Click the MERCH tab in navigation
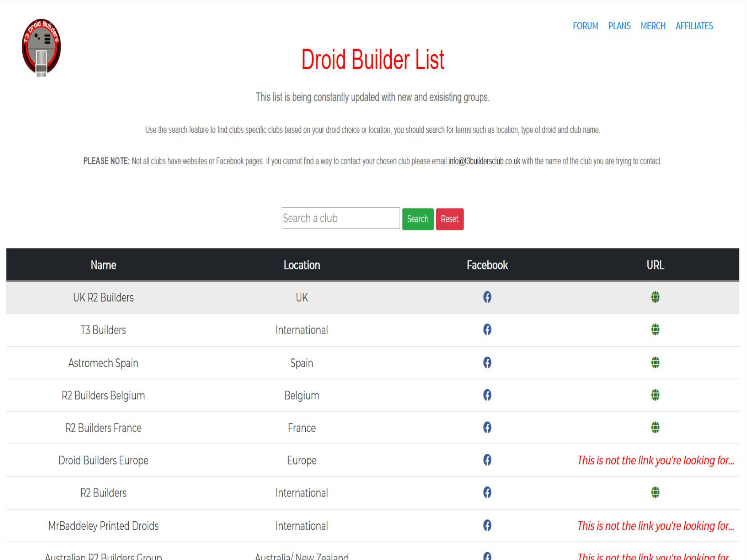 [x=653, y=26]
